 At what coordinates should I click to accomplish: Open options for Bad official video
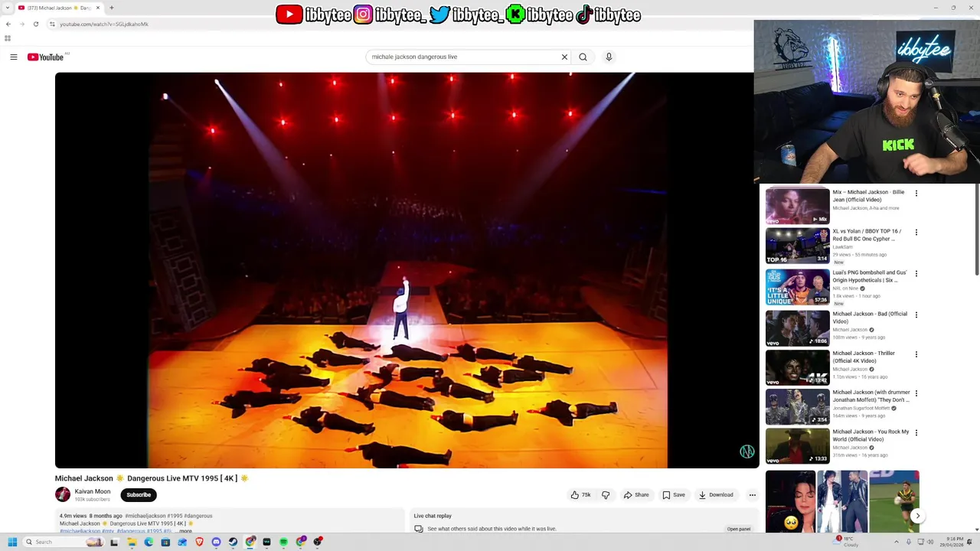916,315
